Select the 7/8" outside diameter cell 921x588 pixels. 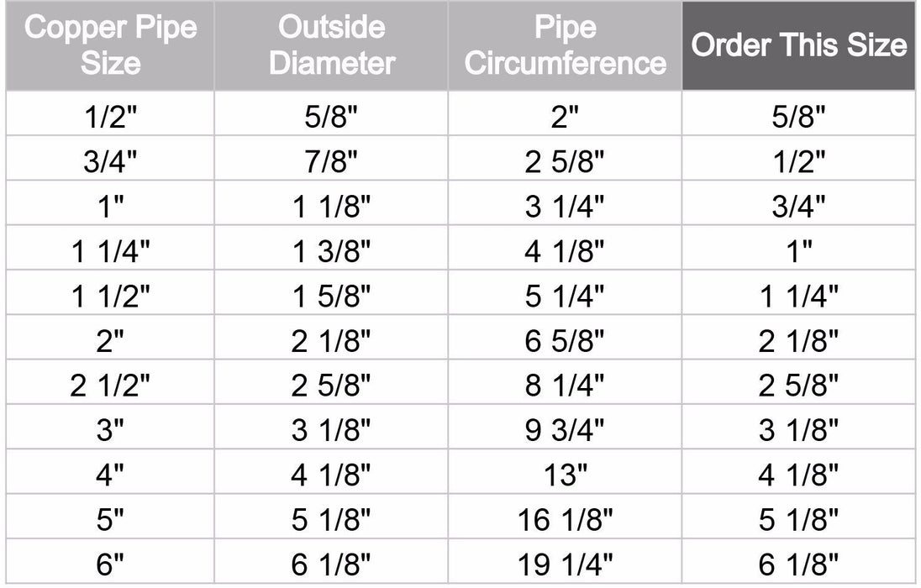point(331,160)
